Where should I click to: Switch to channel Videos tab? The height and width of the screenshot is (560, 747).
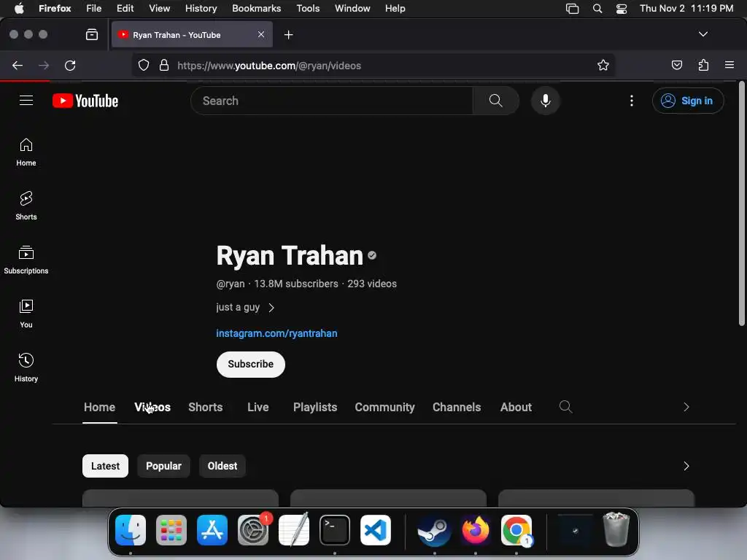click(x=152, y=407)
